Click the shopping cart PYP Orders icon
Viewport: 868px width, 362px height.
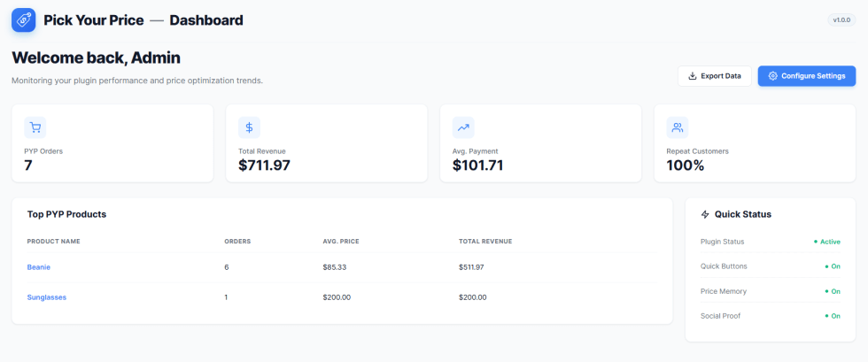(x=35, y=127)
